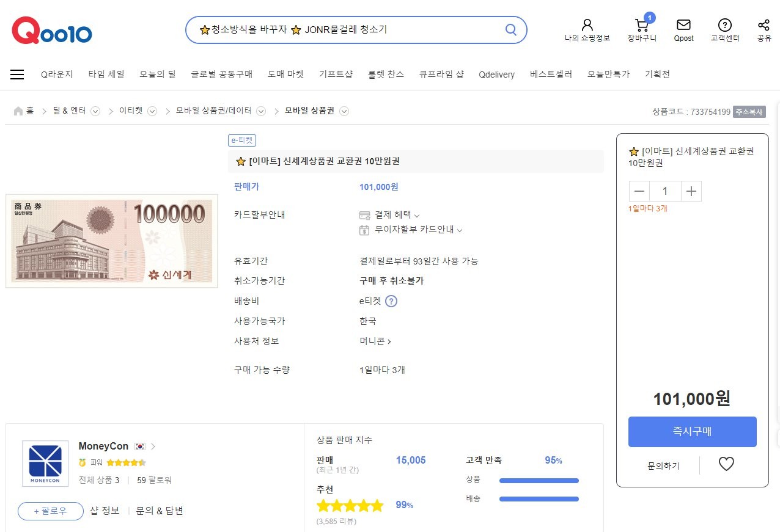Image resolution: width=780 pixels, height=532 pixels.
Task: Click the search input box
Action: pos(348,30)
